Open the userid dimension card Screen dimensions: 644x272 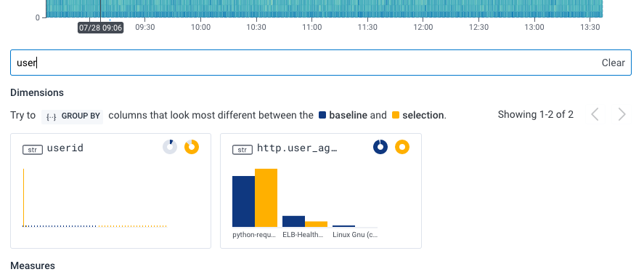pyautogui.click(x=110, y=191)
